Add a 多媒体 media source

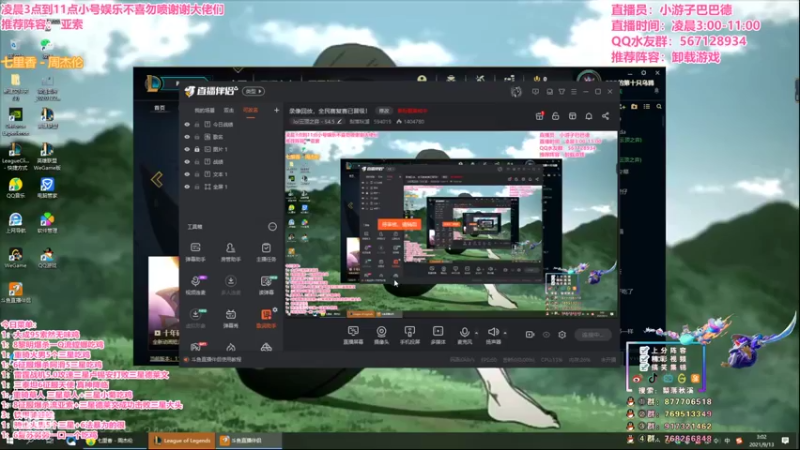438,335
